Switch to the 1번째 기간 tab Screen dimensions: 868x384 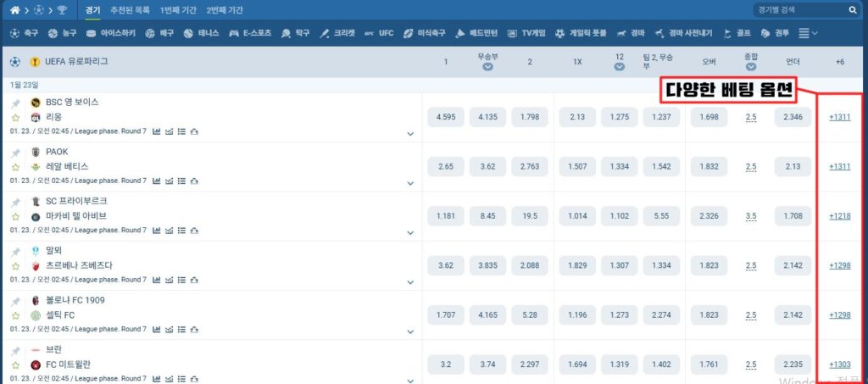[178, 10]
